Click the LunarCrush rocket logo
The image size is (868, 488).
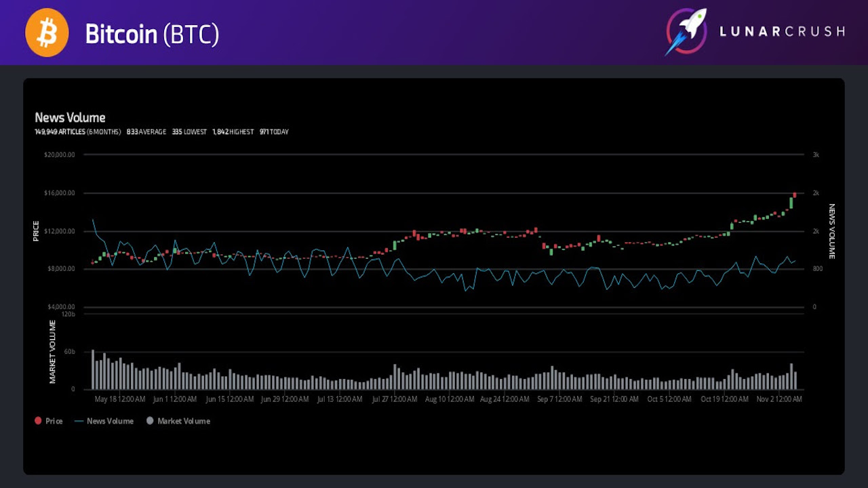click(x=686, y=32)
